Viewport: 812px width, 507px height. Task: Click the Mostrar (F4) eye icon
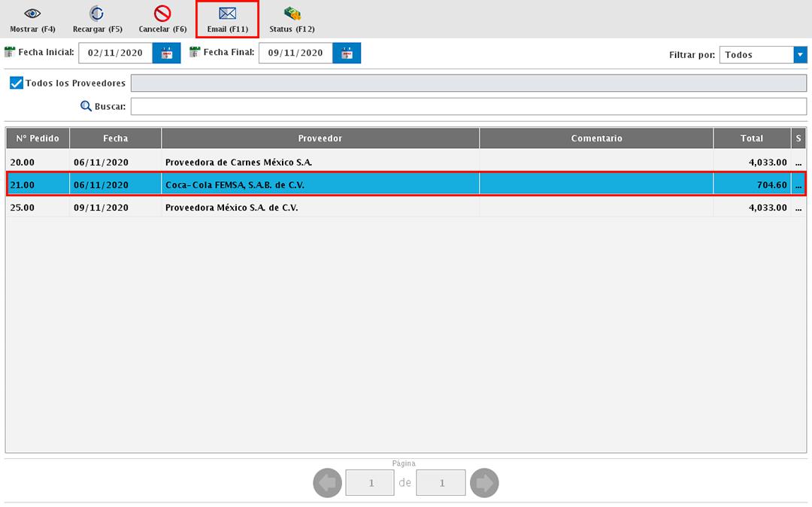click(32, 14)
